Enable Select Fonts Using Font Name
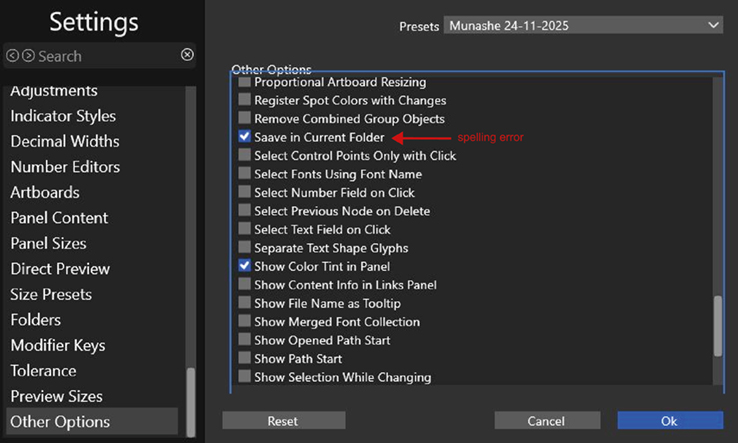Screen dimensions: 738x443 coord(245,174)
